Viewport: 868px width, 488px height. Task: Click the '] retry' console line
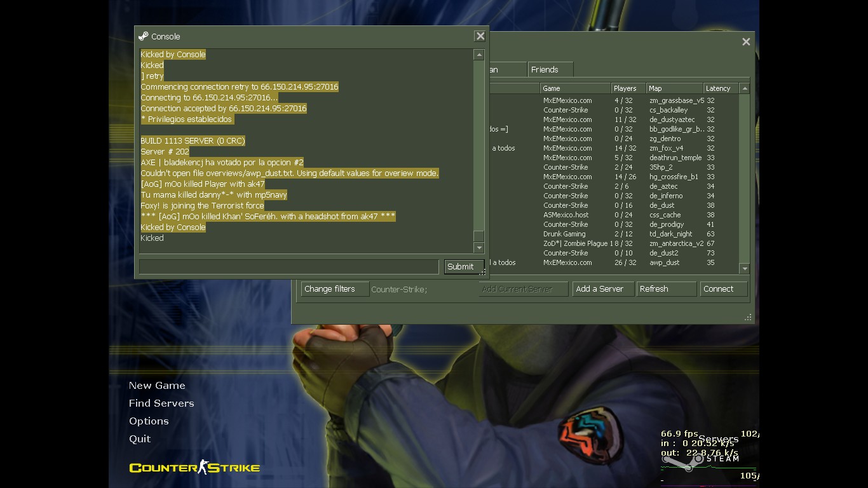(x=152, y=76)
